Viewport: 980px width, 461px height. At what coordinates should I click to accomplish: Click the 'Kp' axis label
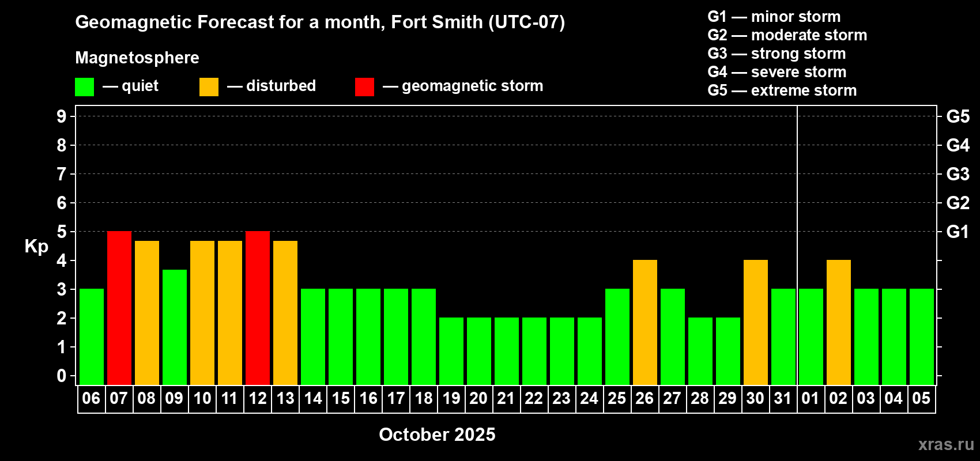[36, 247]
